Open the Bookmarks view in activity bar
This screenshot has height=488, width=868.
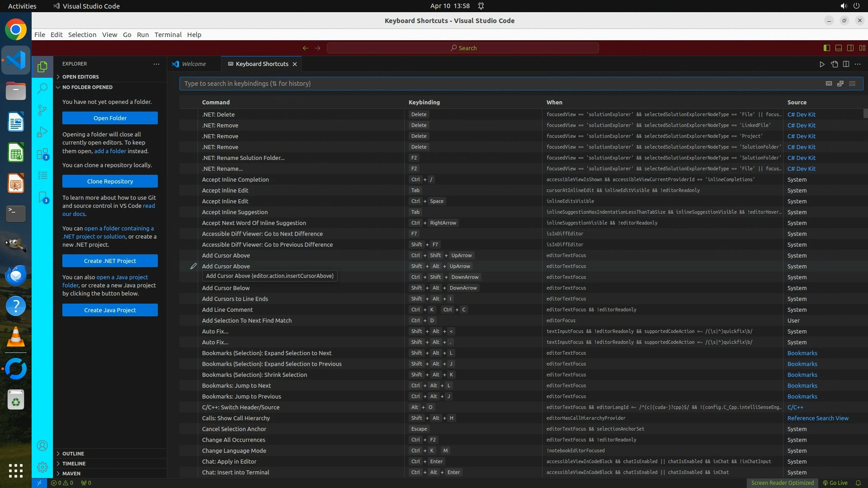(42, 197)
